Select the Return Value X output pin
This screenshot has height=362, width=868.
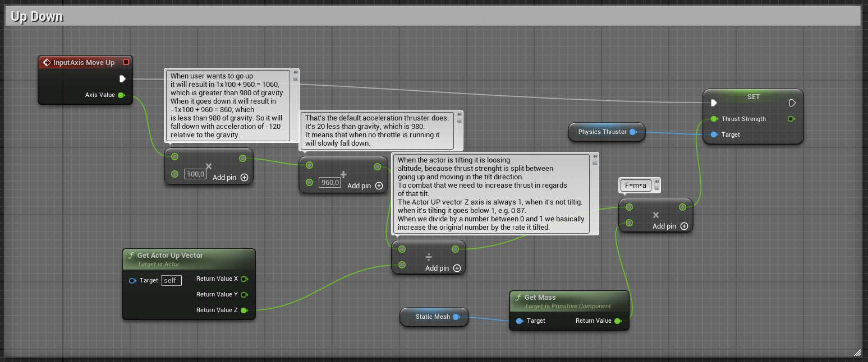pos(244,279)
